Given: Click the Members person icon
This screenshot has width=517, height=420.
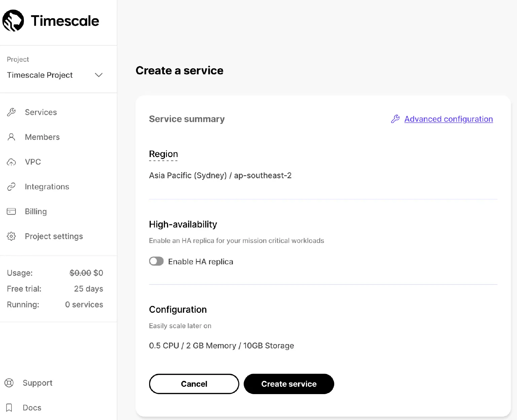Looking at the screenshot, I should (x=12, y=137).
